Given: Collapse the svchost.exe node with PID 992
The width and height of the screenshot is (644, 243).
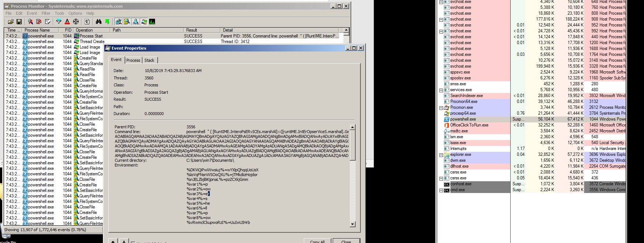Looking at the screenshot, I should (x=441, y=31).
